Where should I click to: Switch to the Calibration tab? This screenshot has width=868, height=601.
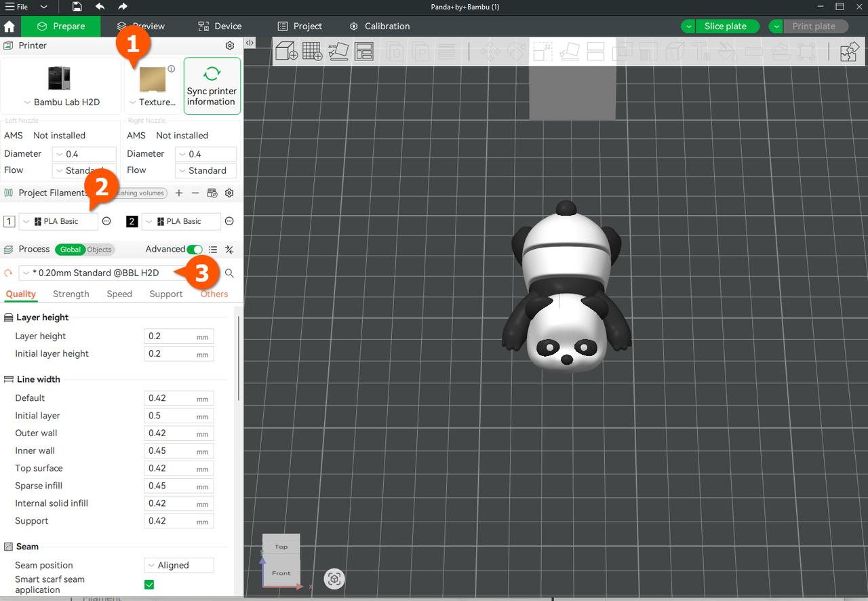[380, 26]
